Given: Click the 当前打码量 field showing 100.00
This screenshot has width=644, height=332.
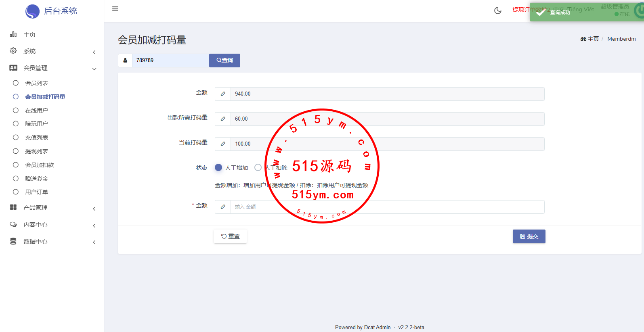Looking at the screenshot, I should (387, 144).
